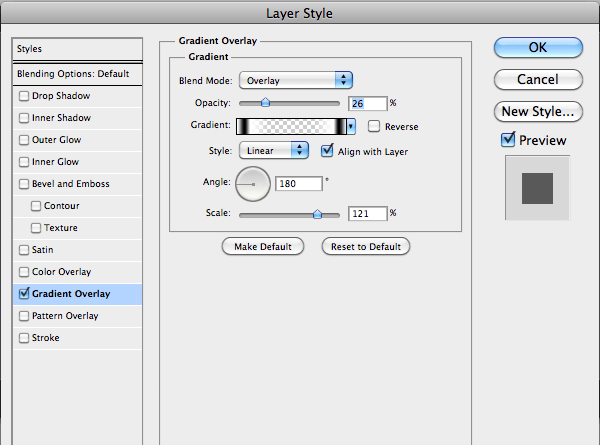Disable the Preview checkbox
Image resolution: width=600 pixels, height=445 pixels.
click(x=508, y=140)
